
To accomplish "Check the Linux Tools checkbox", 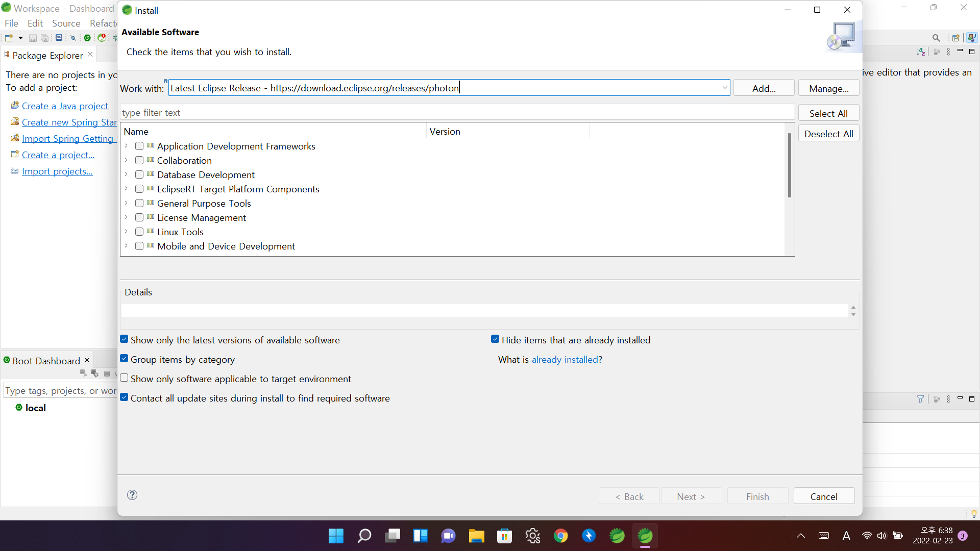I will click(x=139, y=232).
